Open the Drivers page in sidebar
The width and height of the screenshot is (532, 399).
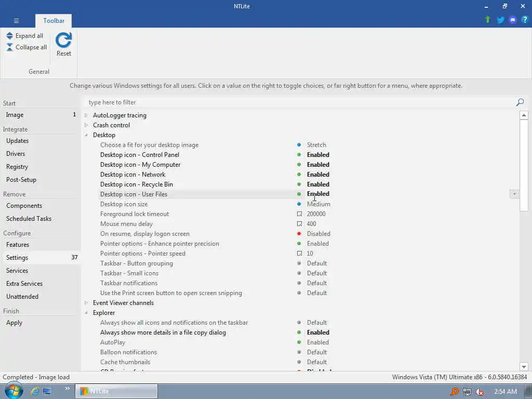41,154
